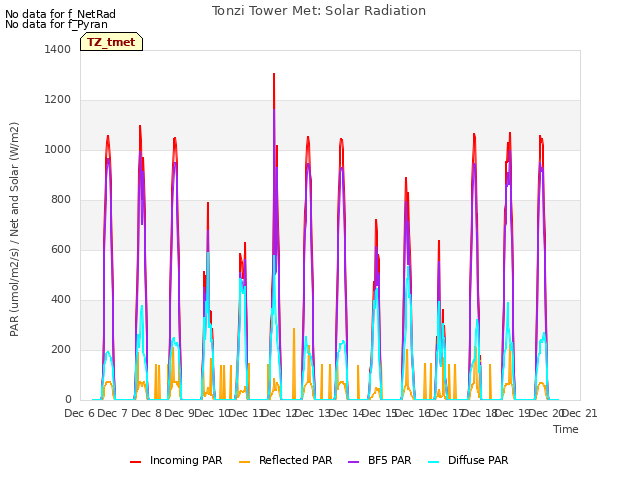Viewport: 640px width, 480px height.
Task: Click the 'No data for f_Pyran' message
Action: click(56, 24)
